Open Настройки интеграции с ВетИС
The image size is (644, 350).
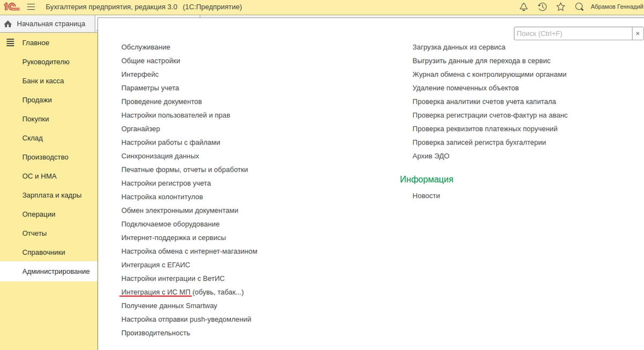coord(173,279)
